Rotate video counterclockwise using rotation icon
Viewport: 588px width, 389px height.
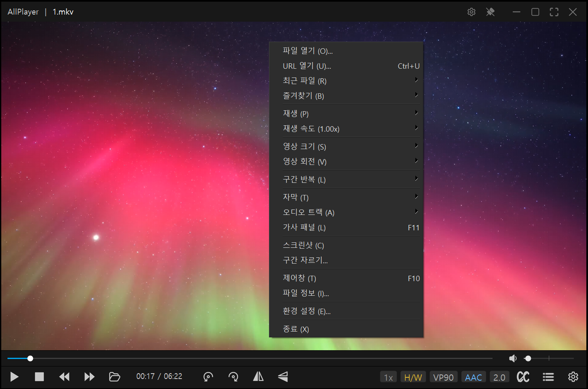point(208,377)
